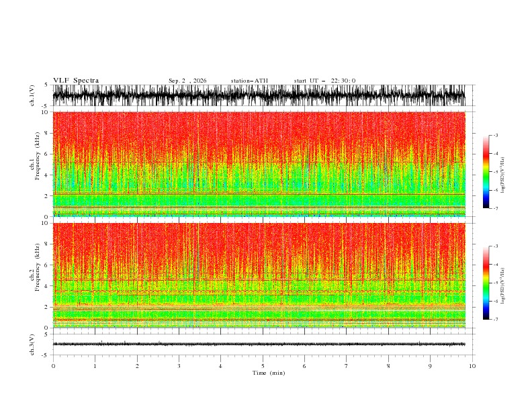The width and height of the screenshot is (532, 411).
Task: Click the 0 minute tick on time axis
Action: (x=53, y=366)
